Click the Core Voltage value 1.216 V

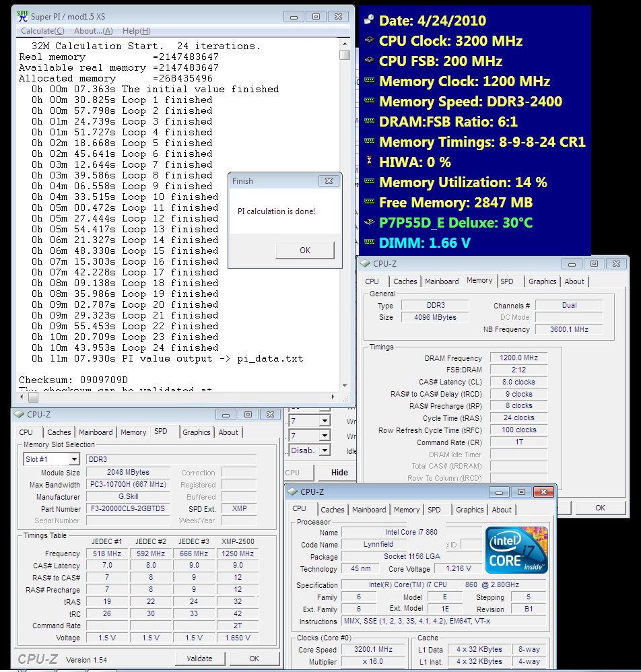tap(458, 569)
